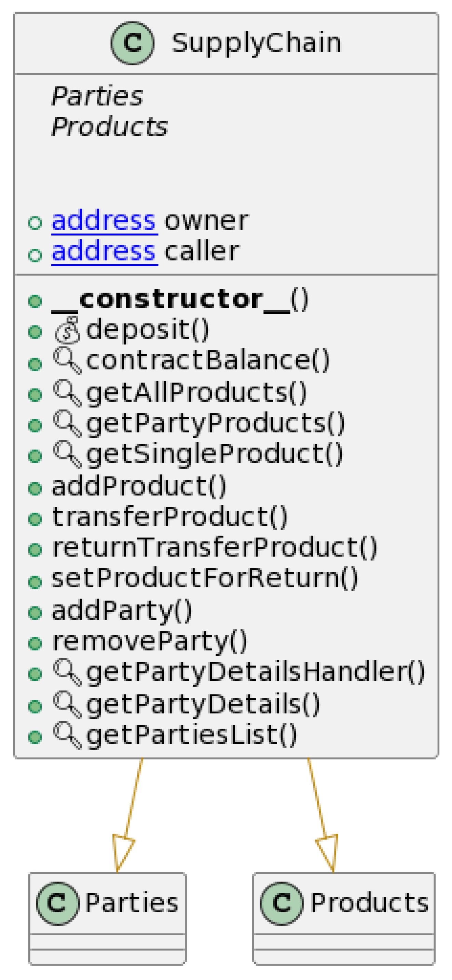Image resolution: width=452 pixels, height=980 pixels.
Task: Click the removeParty() method text
Action: 150,641
